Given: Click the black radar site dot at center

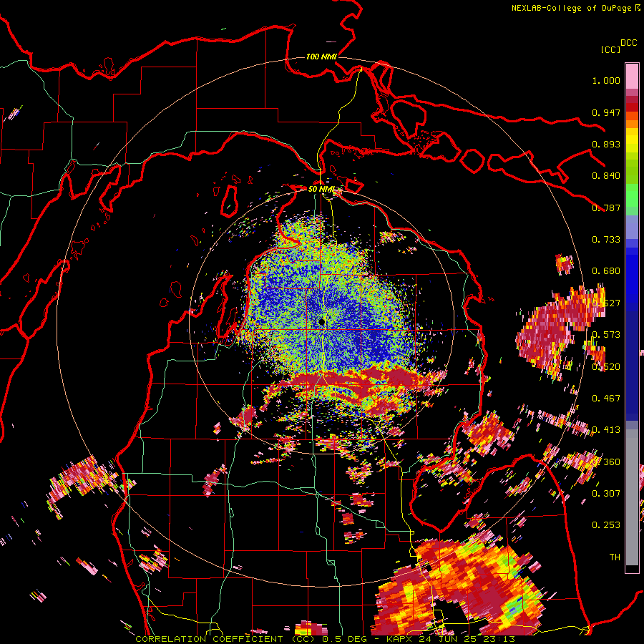Looking at the screenshot, I should click(321, 321).
